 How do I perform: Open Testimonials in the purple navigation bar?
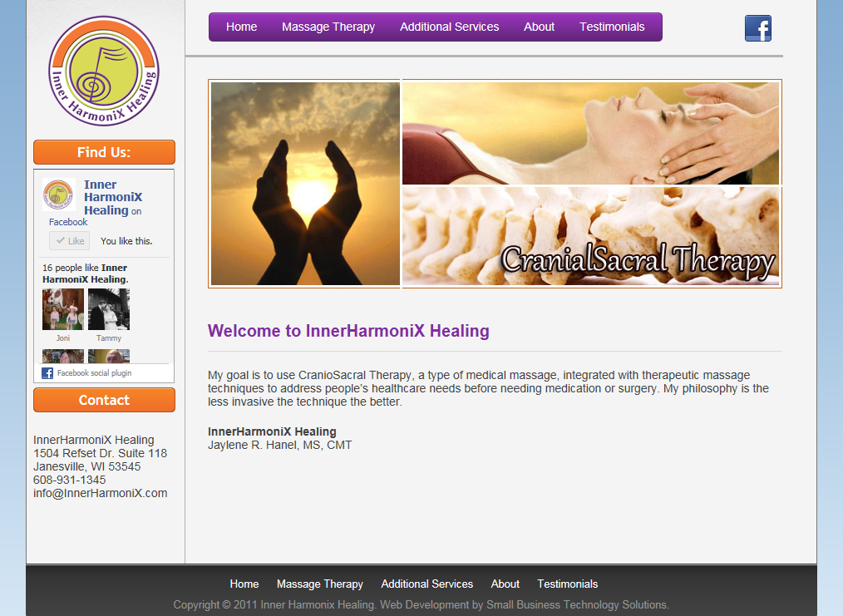coord(612,27)
